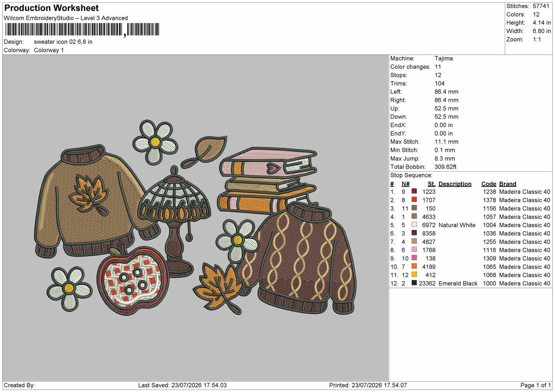Click stitch count 23362 in row 12
The width and height of the screenshot is (555, 392).
point(427,283)
